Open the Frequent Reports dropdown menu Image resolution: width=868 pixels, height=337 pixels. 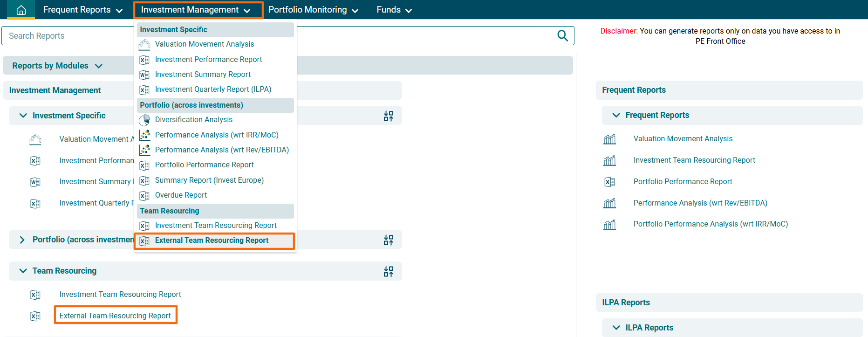pos(82,10)
